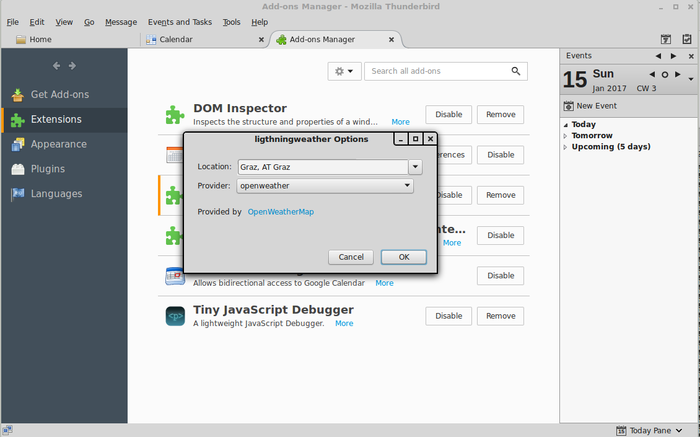The height and width of the screenshot is (437, 700).
Task: Click the CW 3 calendar week label
Action: click(x=646, y=88)
